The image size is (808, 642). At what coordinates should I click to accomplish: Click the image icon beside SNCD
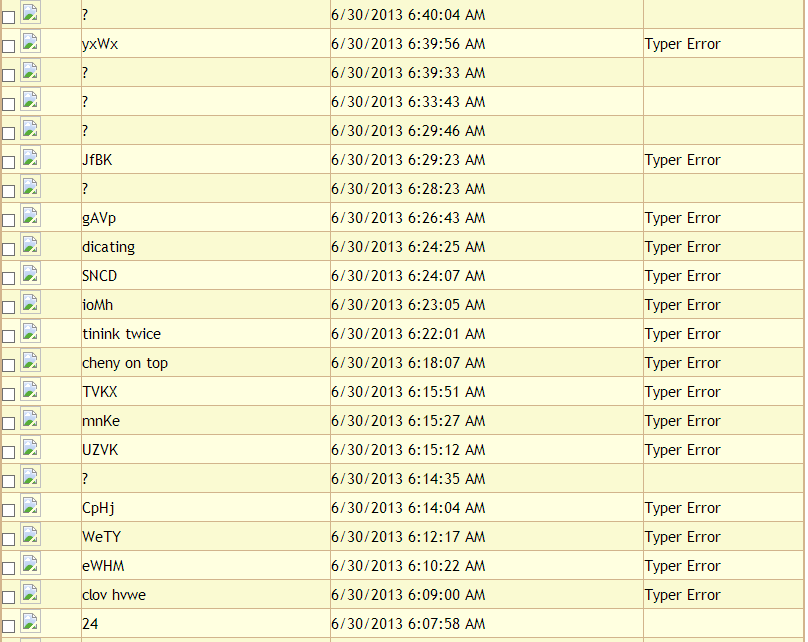pyautogui.click(x=30, y=274)
